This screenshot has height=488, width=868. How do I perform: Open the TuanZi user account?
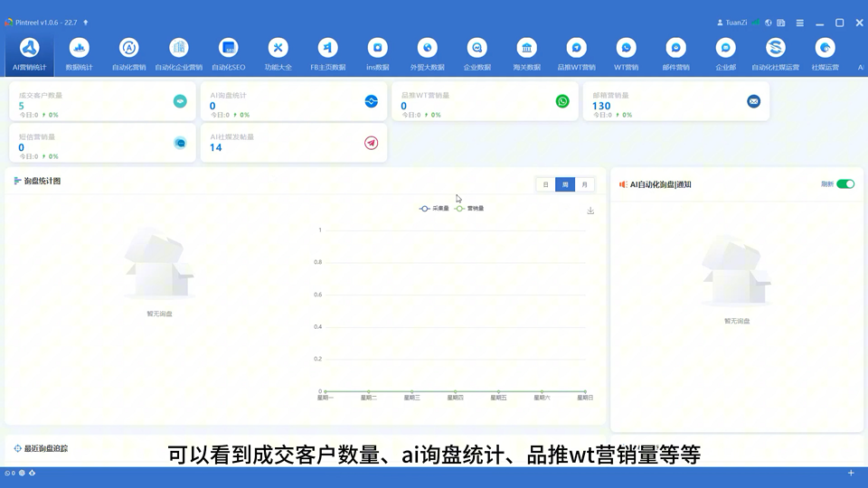click(731, 23)
